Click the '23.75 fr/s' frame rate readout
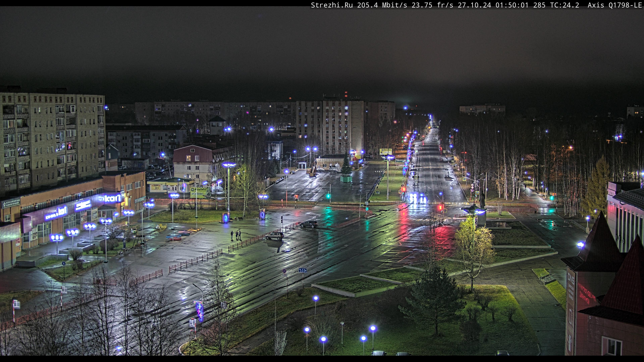The image size is (644, 362). (432, 5)
